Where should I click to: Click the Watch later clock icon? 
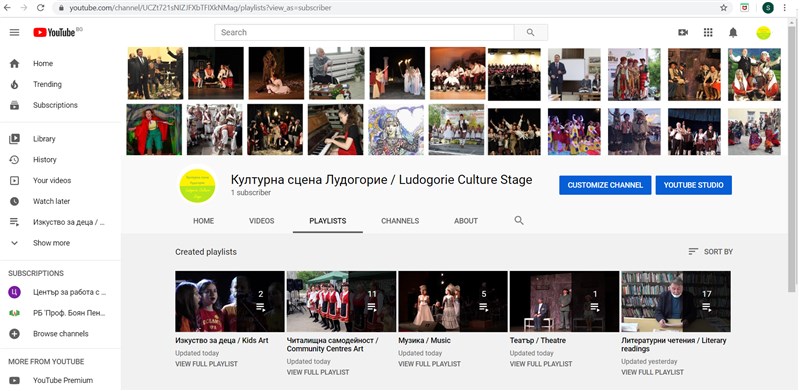(14, 201)
